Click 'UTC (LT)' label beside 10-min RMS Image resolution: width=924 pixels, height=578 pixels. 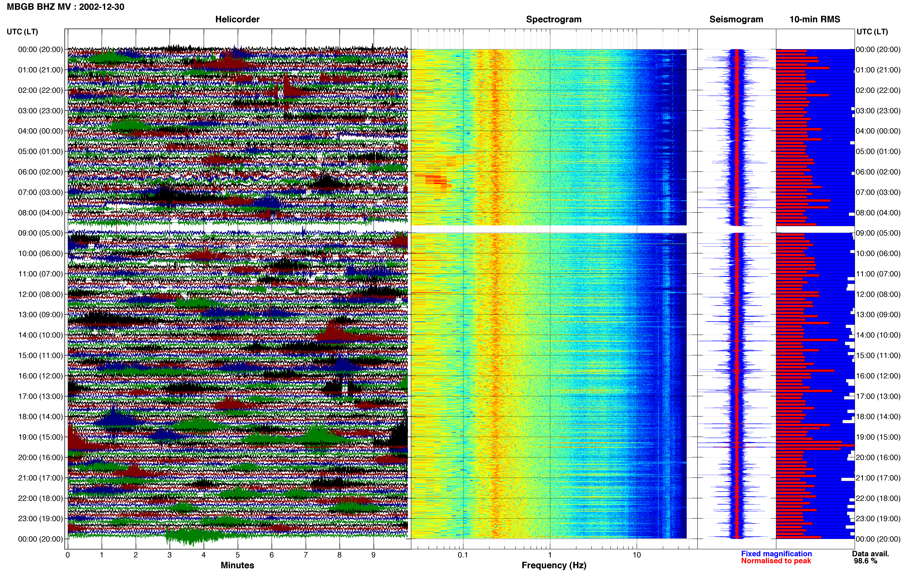872,32
